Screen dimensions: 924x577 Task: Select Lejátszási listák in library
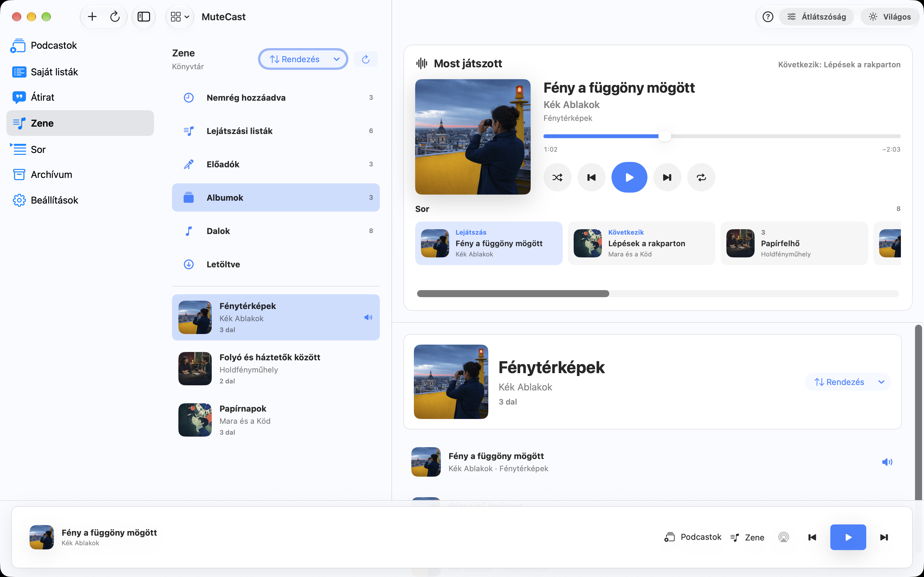276,131
